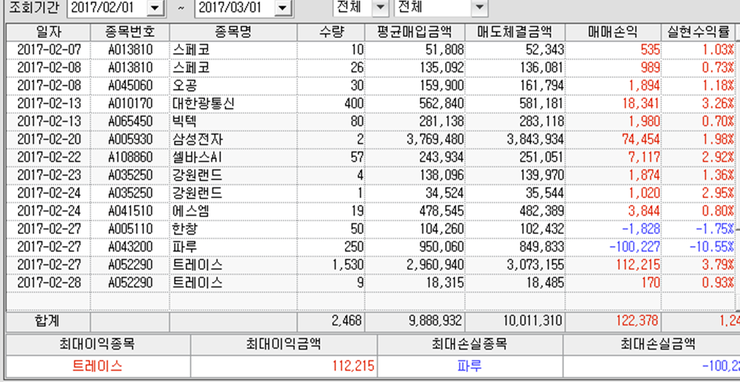
Task: Click the total profit 122,378
Action: [637, 321]
